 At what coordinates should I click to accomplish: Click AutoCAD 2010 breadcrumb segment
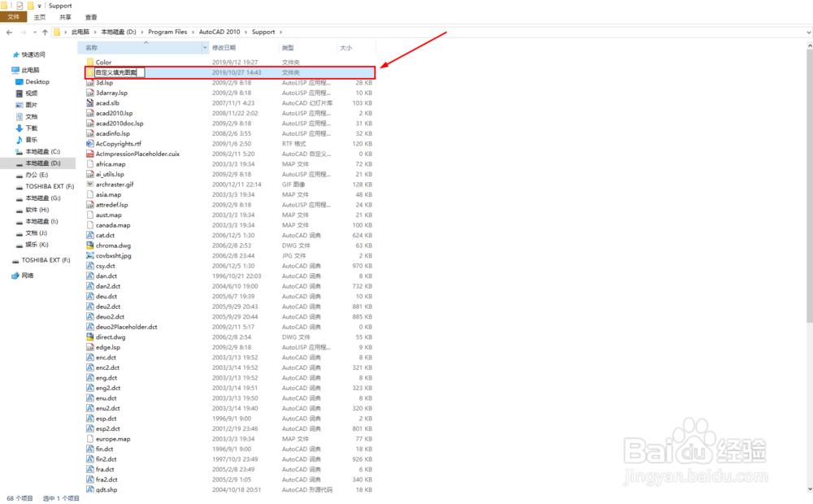pyautogui.click(x=220, y=33)
